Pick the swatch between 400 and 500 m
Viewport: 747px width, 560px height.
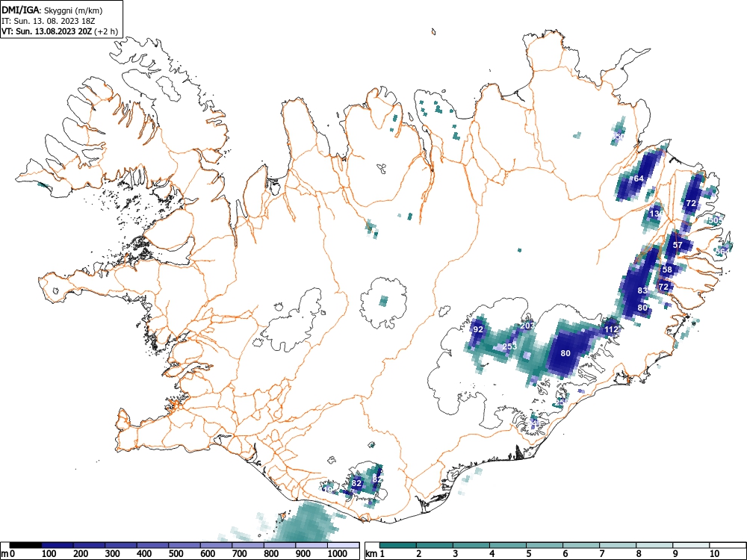click(153, 545)
